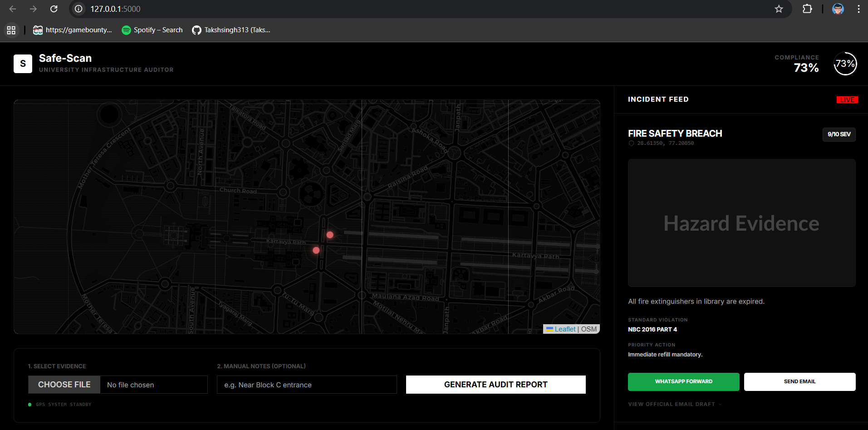The width and height of the screenshot is (868, 430).
Task: Click the Send Email button
Action: point(799,381)
